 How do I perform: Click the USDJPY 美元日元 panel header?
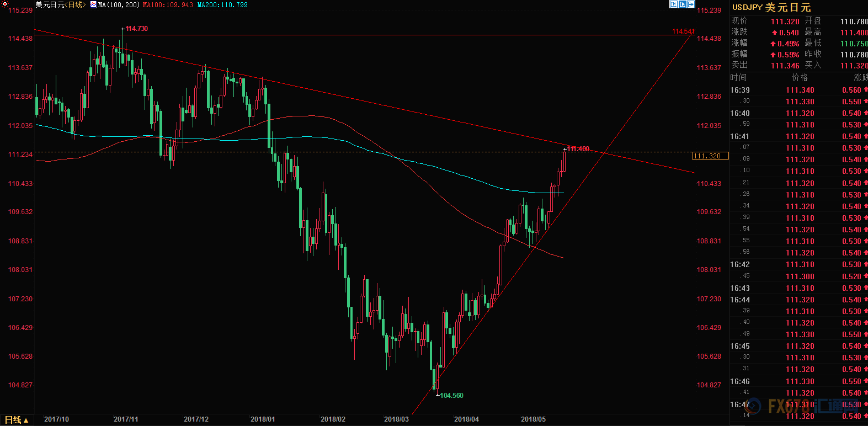(771, 7)
